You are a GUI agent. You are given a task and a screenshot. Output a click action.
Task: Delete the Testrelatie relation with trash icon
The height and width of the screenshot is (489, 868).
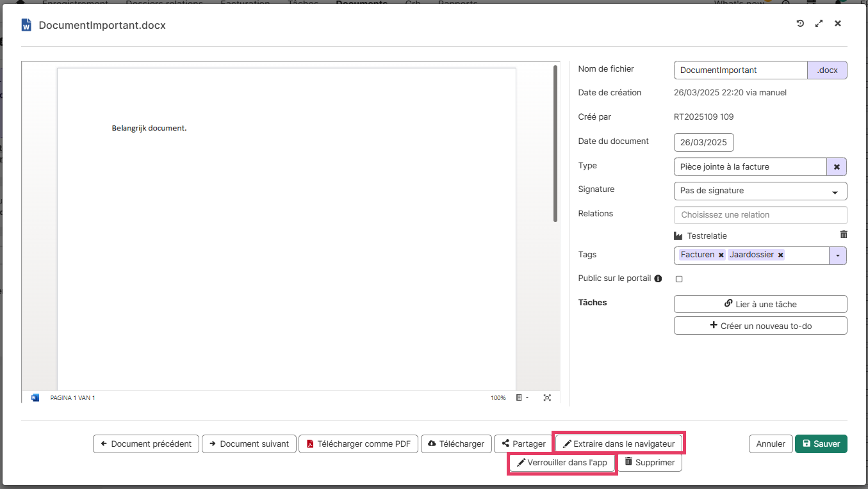tap(843, 235)
